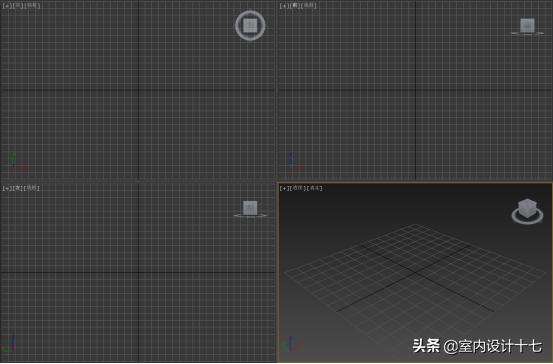Click the ViewCube in the Top viewport
553x364 pixels.
point(250,25)
